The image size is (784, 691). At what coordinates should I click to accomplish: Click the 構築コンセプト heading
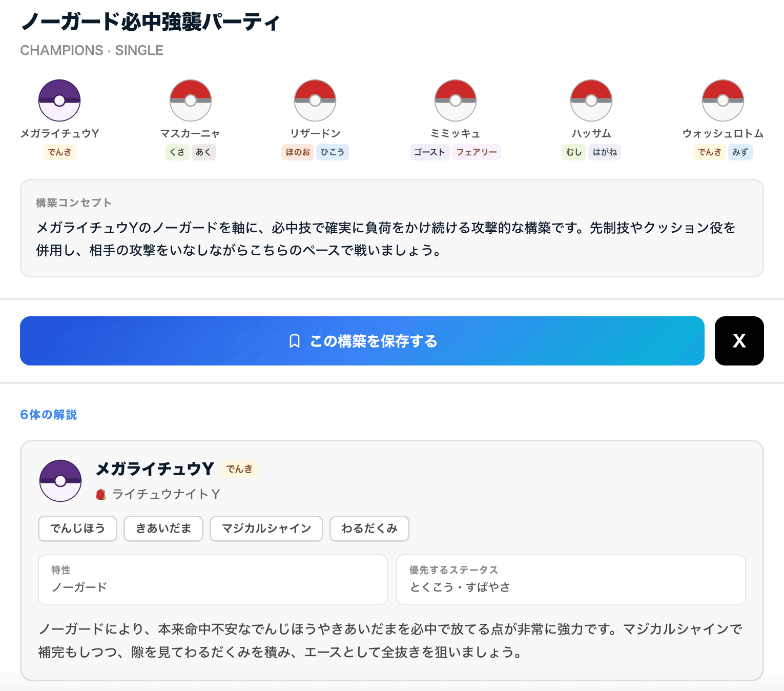(x=74, y=202)
